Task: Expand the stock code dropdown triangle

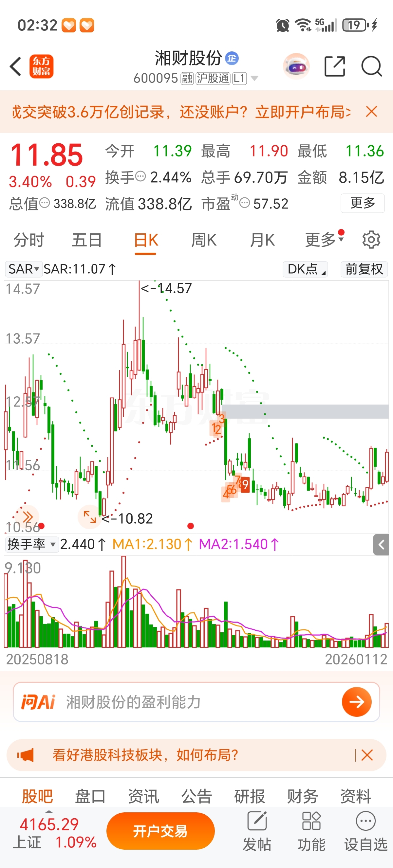Action: [254, 79]
